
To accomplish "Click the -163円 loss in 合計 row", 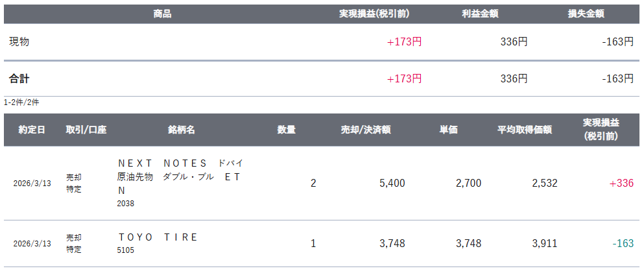I will 617,78.
